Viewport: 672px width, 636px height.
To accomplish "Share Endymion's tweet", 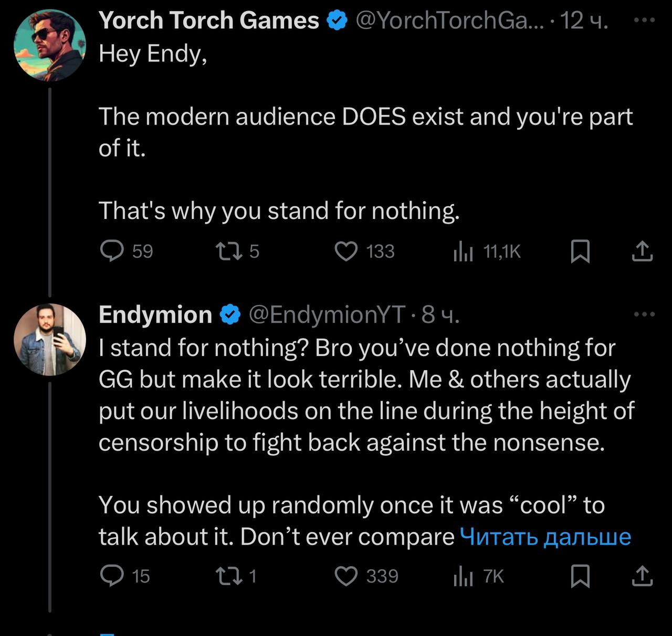I will pyautogui.click(x=642, y=576).
